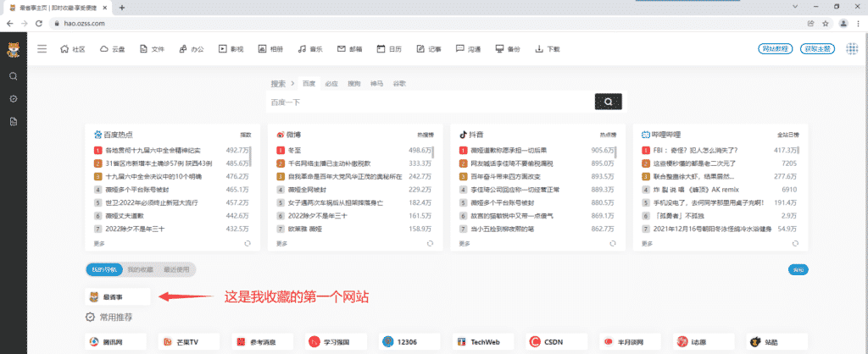Open 参考消息 recommended site
Screen dimensions: 868x354
click(263, 342)
